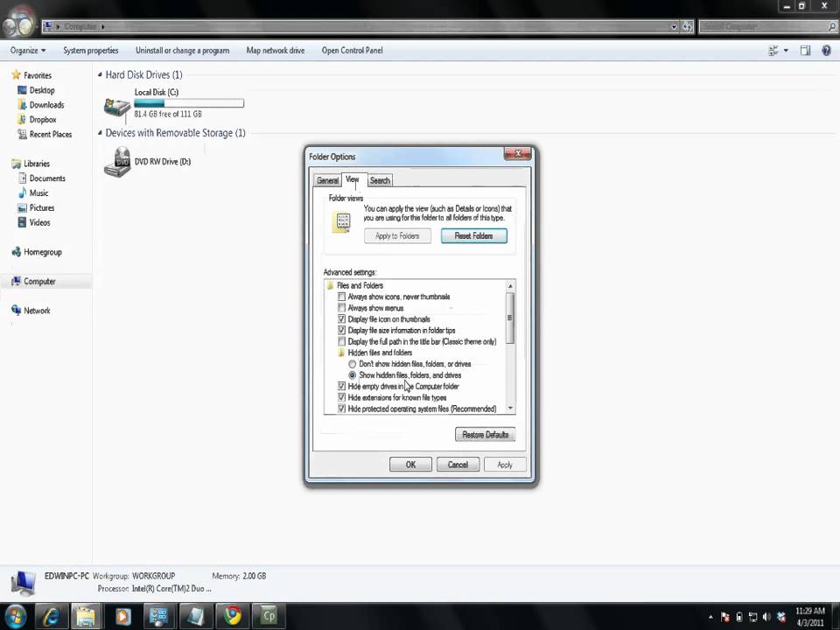Open the Organize dropdown menu
Screen dimensions: 840x630
29,51
